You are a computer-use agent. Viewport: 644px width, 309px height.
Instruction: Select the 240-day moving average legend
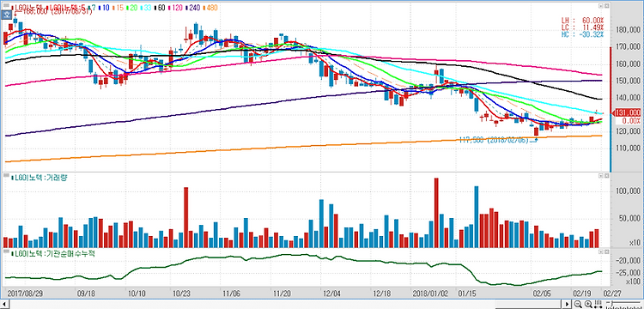point(191,8)
